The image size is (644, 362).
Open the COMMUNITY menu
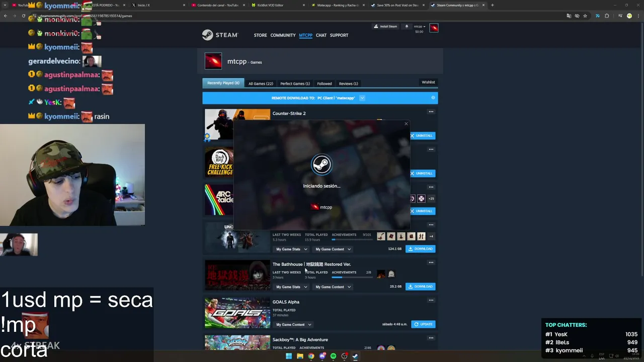point(283,35)
